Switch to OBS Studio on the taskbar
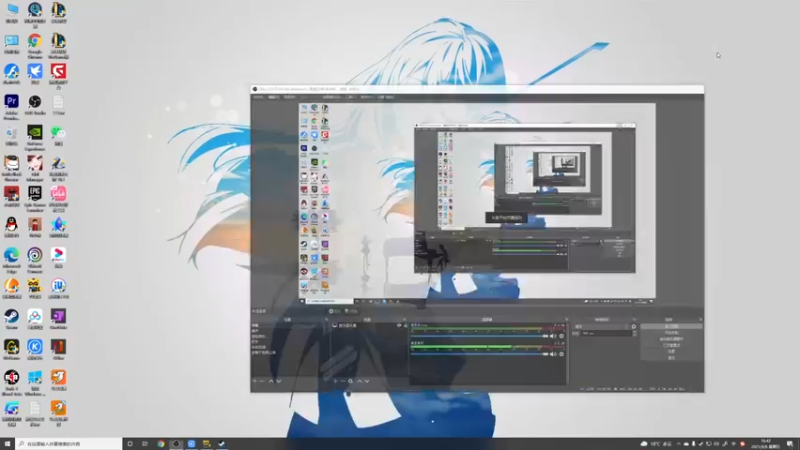800x450 pixels. tap(176, 444)
